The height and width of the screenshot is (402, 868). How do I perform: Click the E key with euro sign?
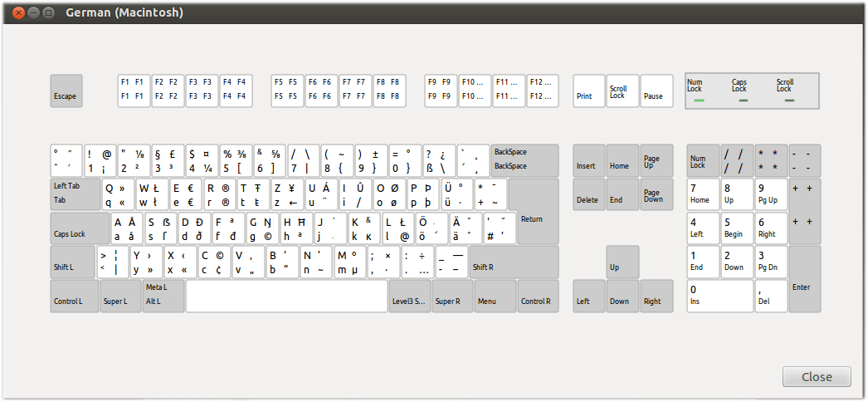(x=186, y=194)
